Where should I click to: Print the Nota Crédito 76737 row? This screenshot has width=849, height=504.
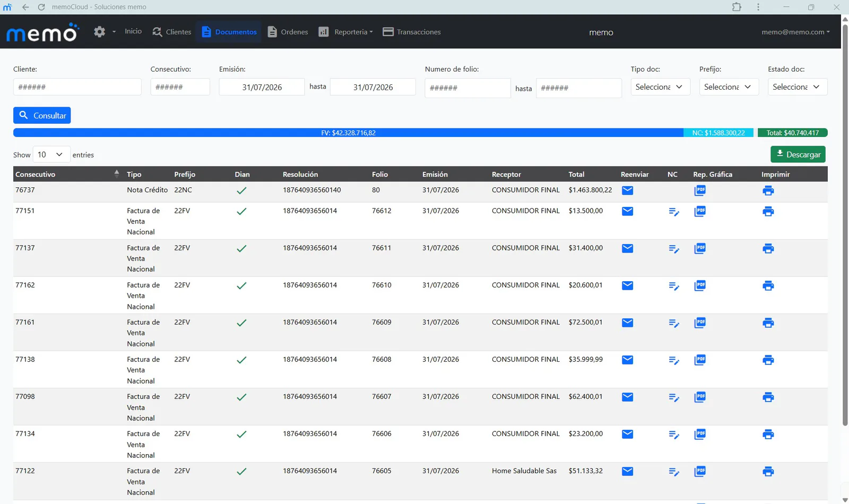click(768, 191)
